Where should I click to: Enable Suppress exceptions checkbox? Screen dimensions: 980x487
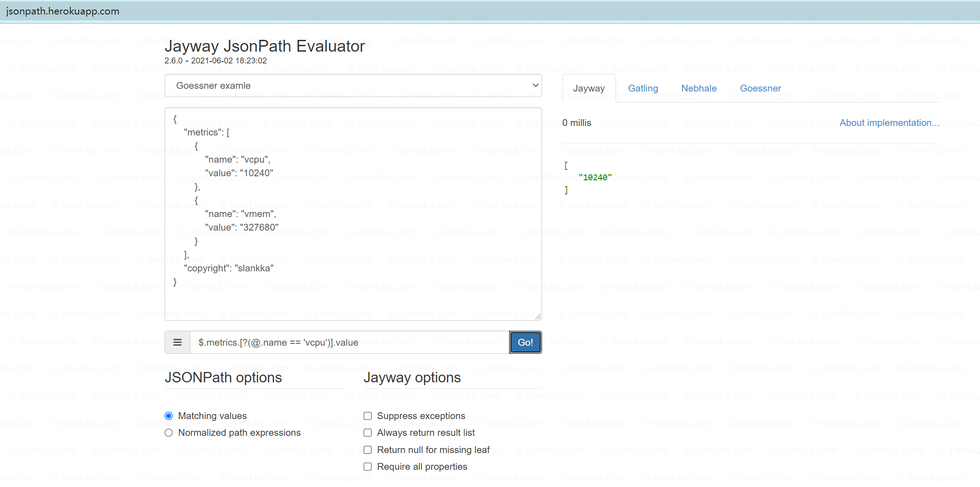click(368, 416)
